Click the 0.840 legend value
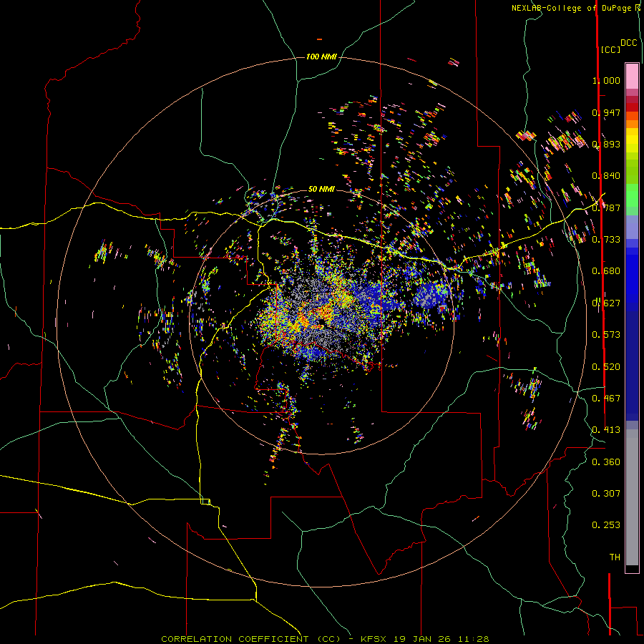 click(x=606, y=176)
